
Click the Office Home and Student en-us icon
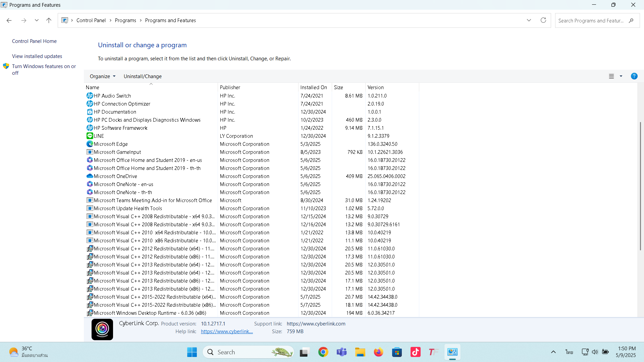[90, 160]
